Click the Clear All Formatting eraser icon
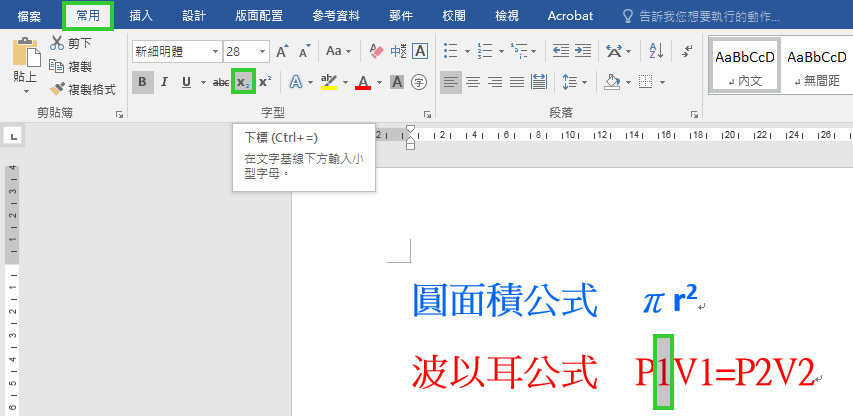 pyautogui.click(x=376, y=51)
